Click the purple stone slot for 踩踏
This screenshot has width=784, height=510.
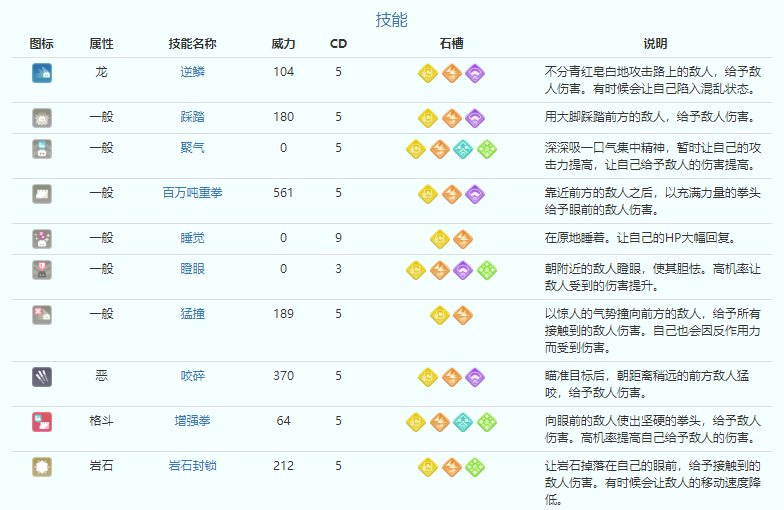(x=475, y=118)
